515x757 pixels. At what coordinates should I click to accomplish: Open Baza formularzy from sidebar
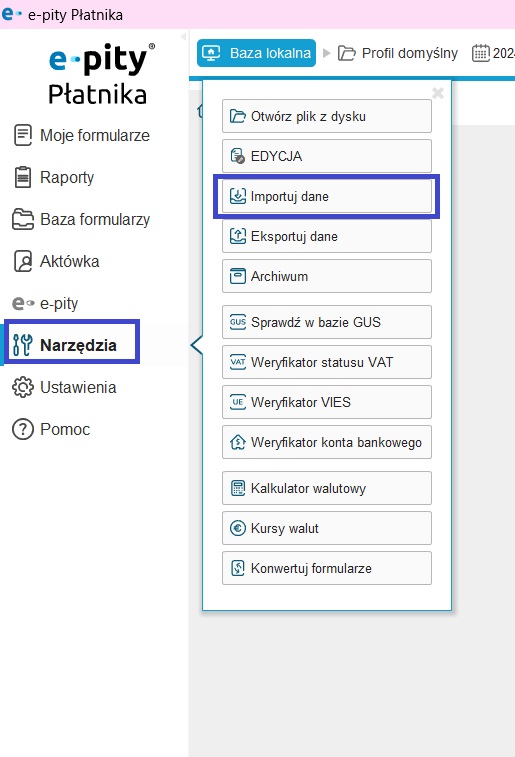click(81, 219)
